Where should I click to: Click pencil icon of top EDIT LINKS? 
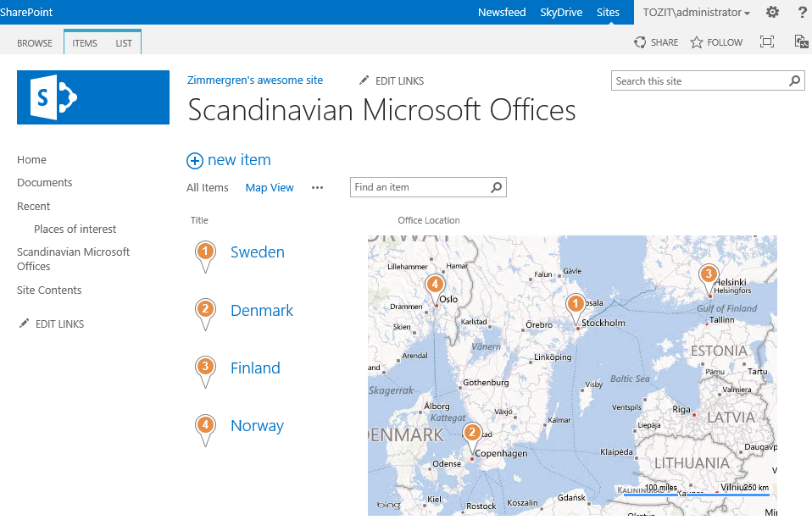click(364, 80)
